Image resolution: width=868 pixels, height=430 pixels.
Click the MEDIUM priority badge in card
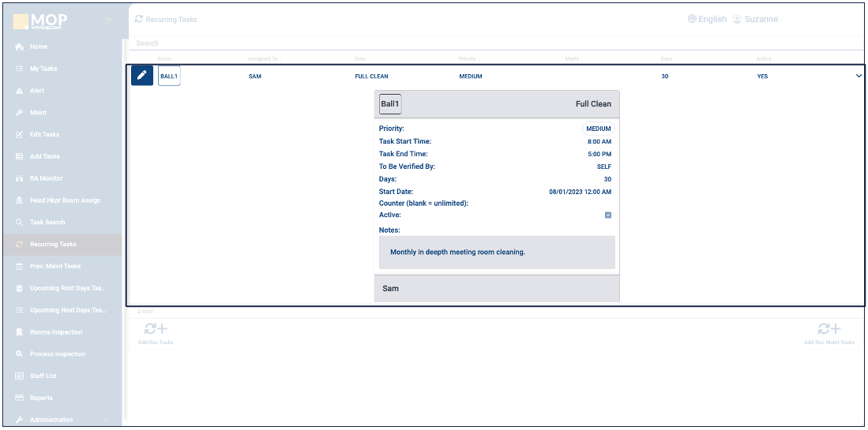pyautogui.click(x=598, y=129)
